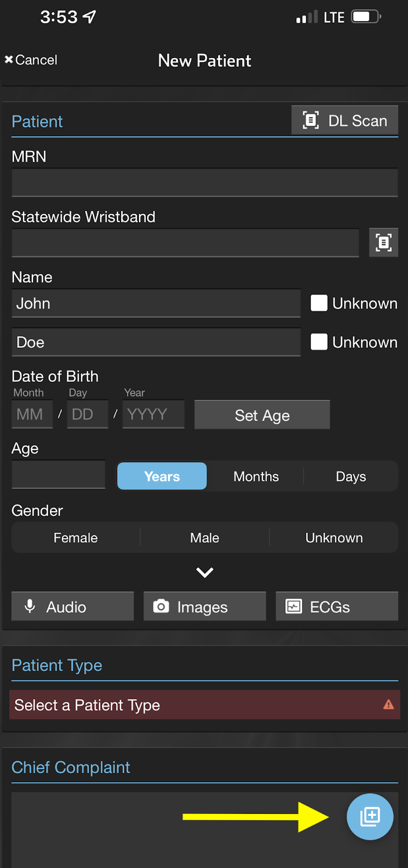This screenshot has height=868, width=408.
Task: Open Images camera button
Action: (205, 607)
